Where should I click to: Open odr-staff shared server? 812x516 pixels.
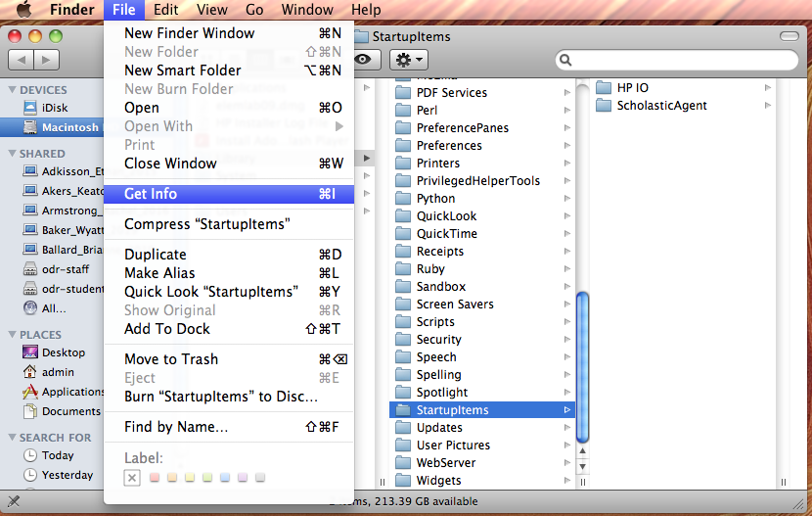57,269
